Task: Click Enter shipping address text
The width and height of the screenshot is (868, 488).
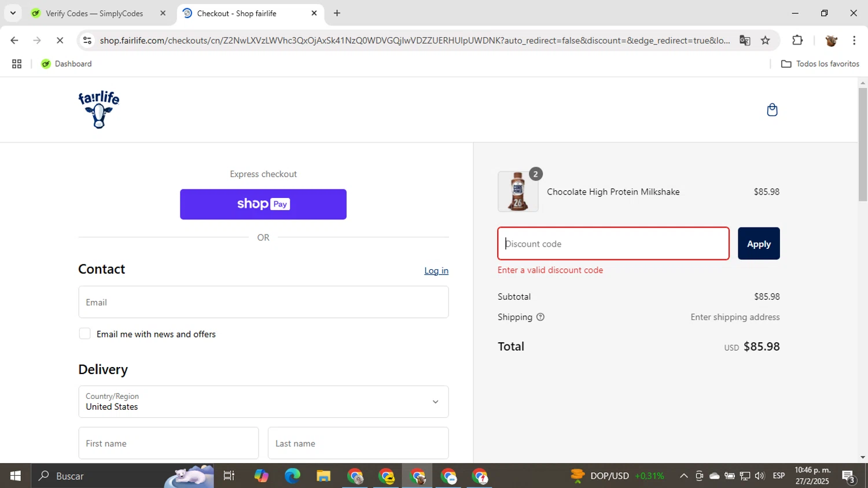Action: pos(735,317)
